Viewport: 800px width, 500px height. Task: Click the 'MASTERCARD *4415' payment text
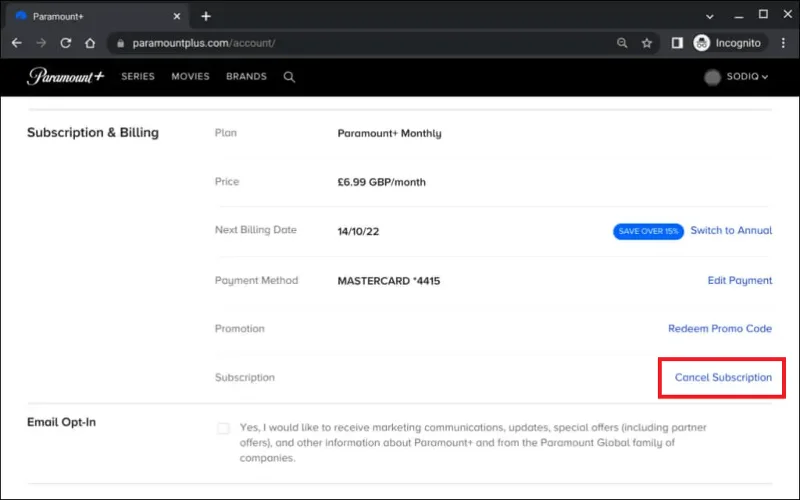tap(388, 281)
